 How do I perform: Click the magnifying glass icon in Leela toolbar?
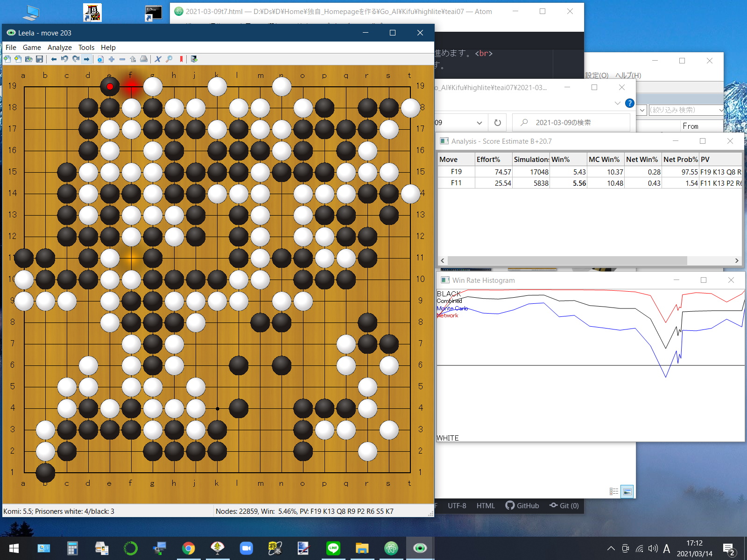[169, 59]
